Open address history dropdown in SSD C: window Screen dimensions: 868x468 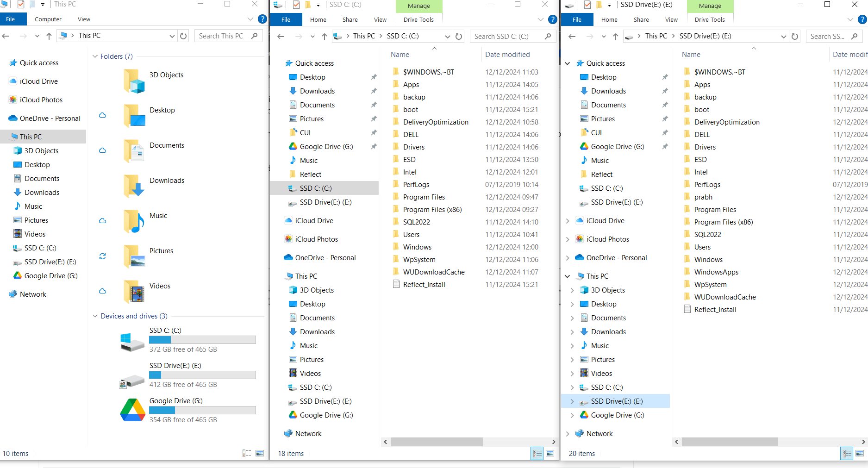click(x=447, y=36)
